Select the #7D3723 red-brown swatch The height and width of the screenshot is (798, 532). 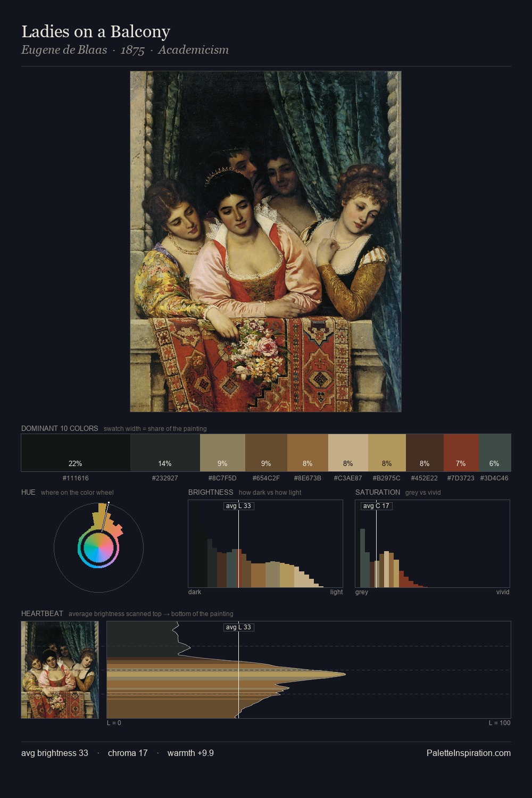[x=461, y=453]
